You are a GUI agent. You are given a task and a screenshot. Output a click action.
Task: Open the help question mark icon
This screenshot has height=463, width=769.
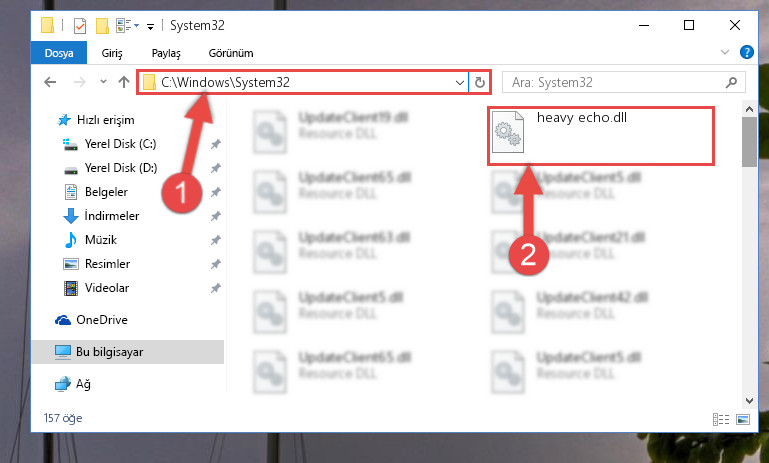(x=746, y=52)
